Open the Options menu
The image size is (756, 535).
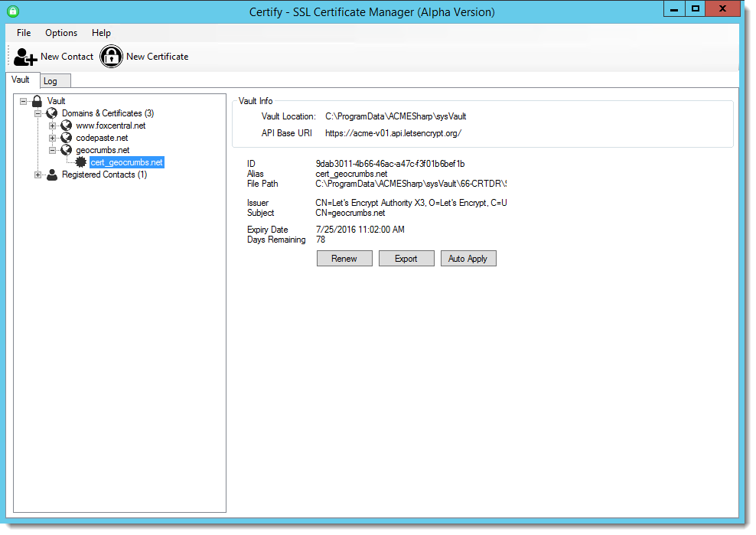tap(60, 33)
